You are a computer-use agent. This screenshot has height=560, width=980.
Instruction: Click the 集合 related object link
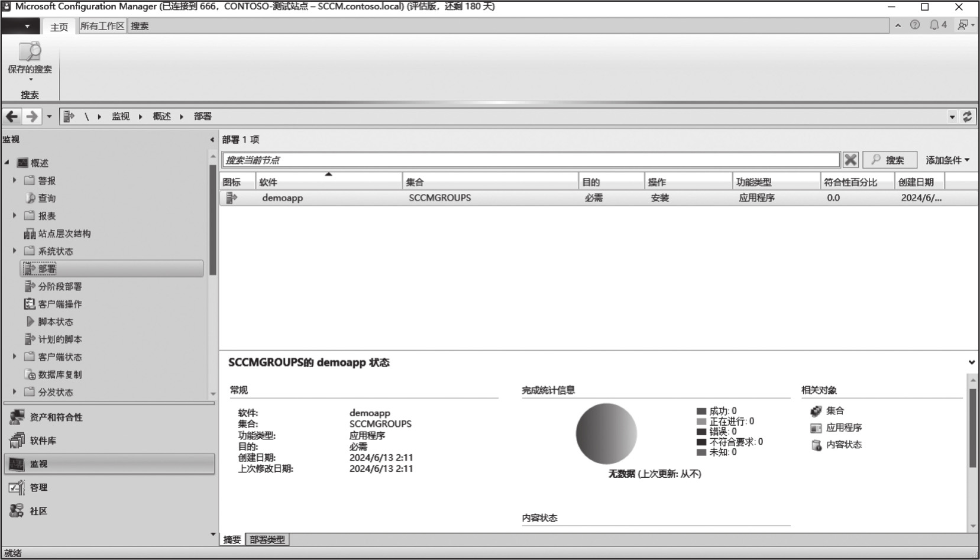[835, 410]
